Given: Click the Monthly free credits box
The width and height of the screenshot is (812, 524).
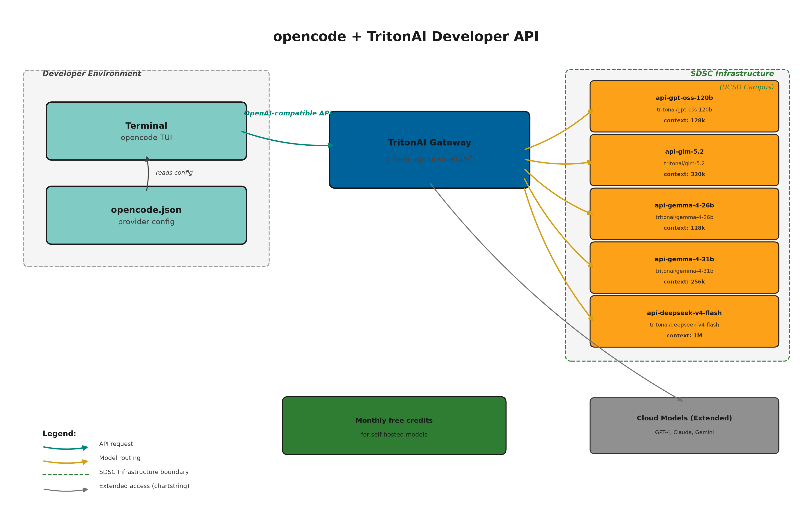Looking at the screenshot, I should 394,425.
